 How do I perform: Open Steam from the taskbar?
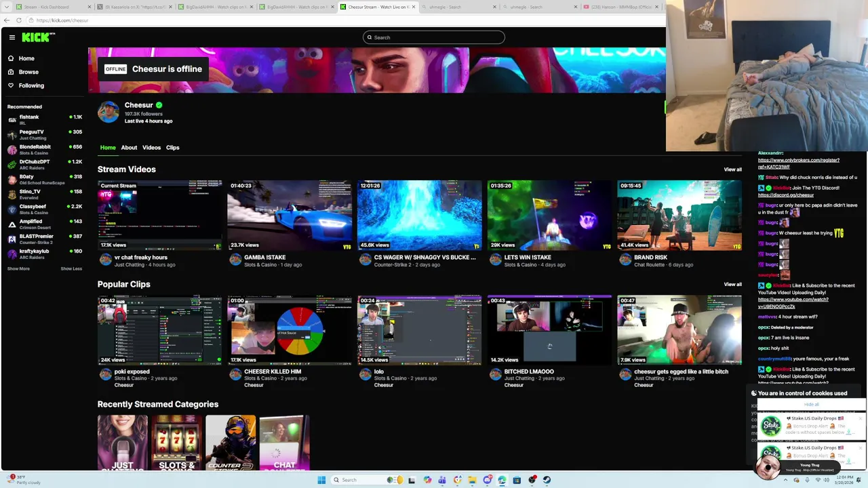547,480
